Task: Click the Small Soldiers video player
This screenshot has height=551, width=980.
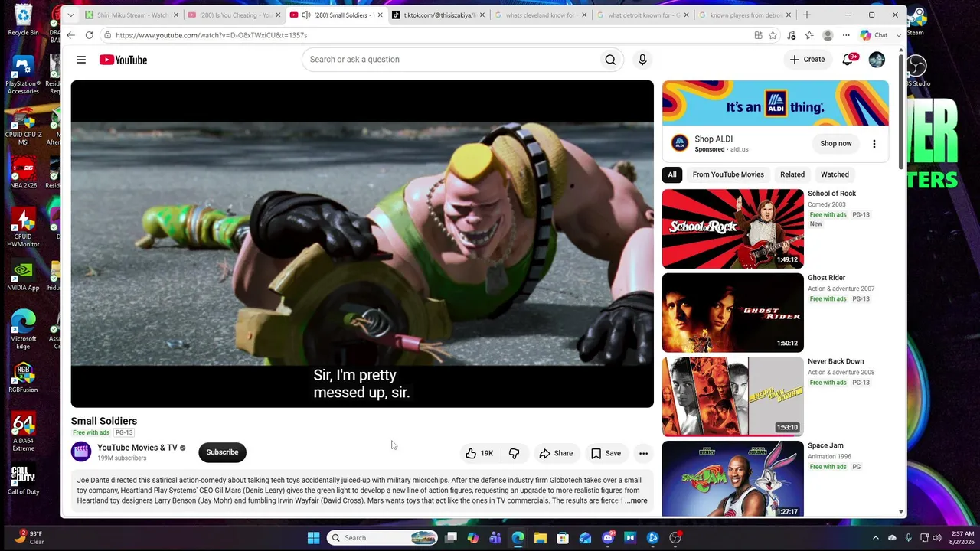Action: [362, 244]
